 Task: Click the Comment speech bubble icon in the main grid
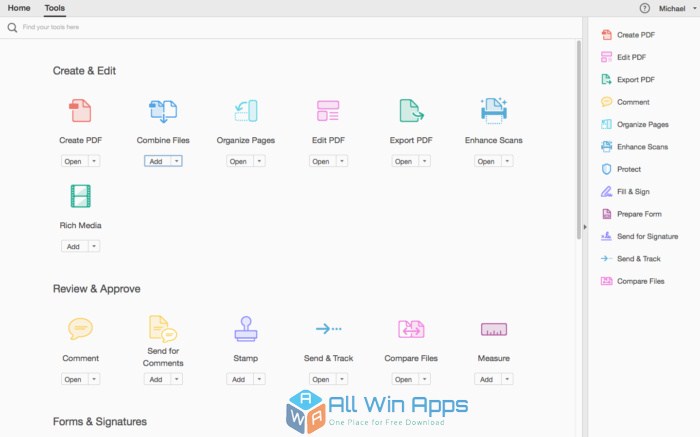pyautogui.click(x=80, y=329)
